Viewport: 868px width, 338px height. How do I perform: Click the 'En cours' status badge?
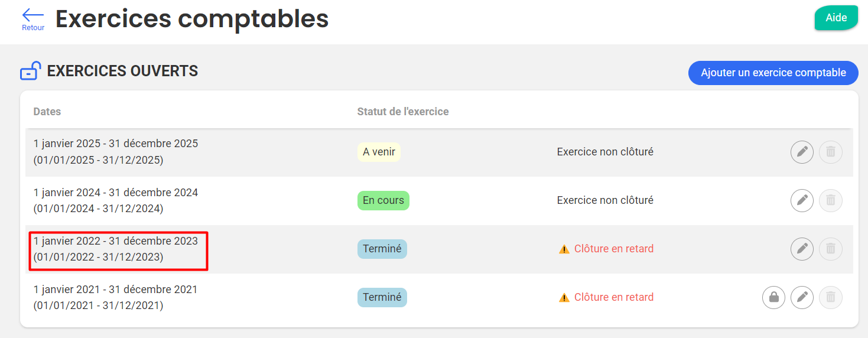[x=383, y=200]
